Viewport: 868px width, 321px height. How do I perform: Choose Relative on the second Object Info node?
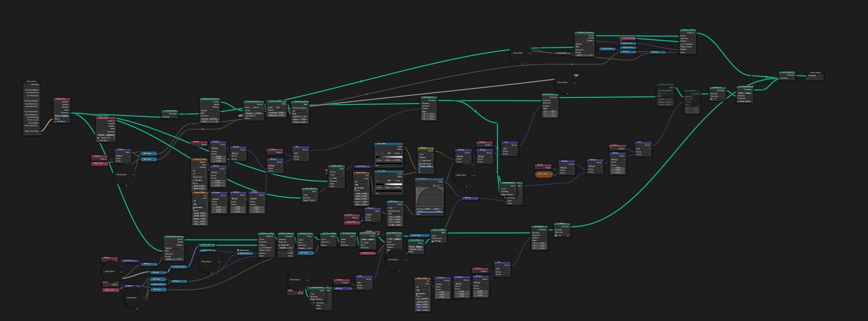click(111, 134)
